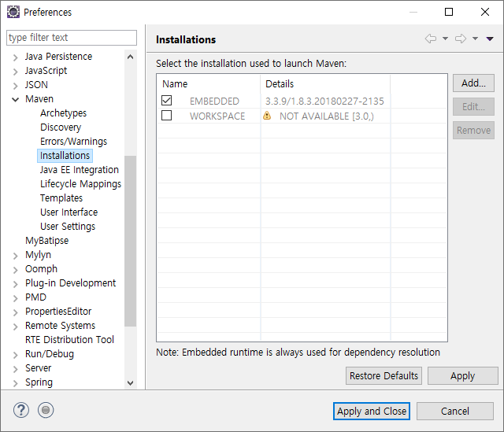The width and height of the screenshot is (504, 432).
Task: Open Maven User Settings page
Action: pyautogui.click(x=68, y=226)
